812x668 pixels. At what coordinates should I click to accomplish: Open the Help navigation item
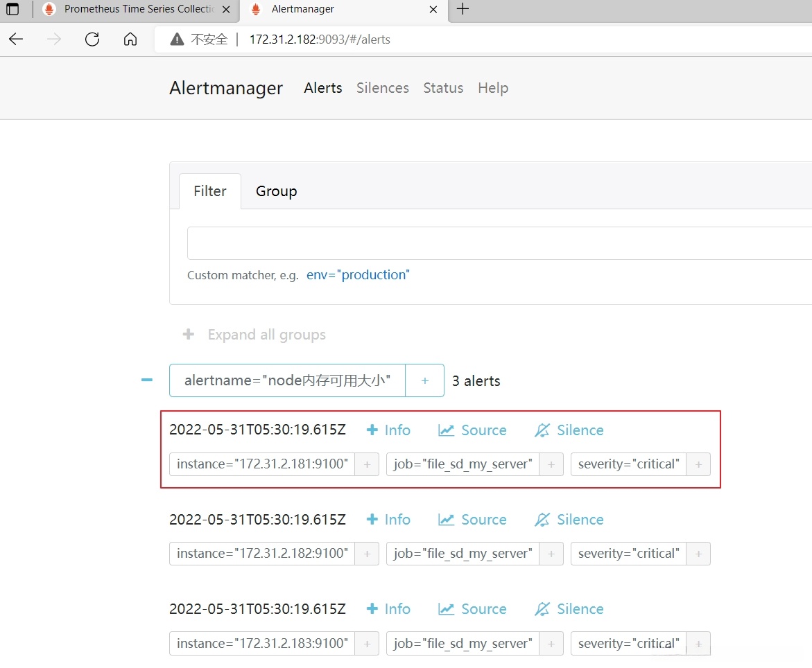(493, 88)
